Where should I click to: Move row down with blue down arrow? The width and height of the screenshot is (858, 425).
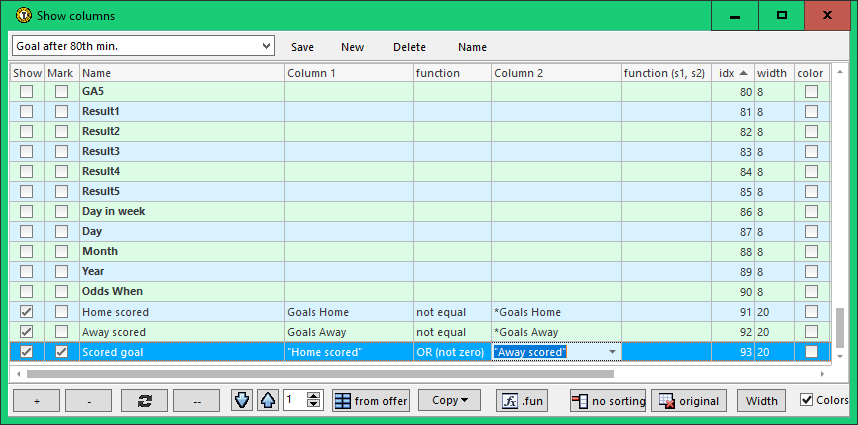click(242, 401)
